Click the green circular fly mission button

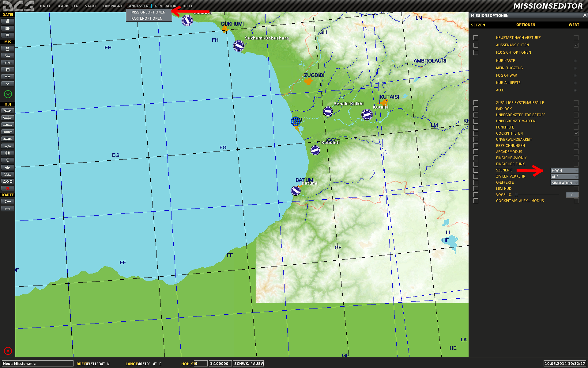coord(8,94)
